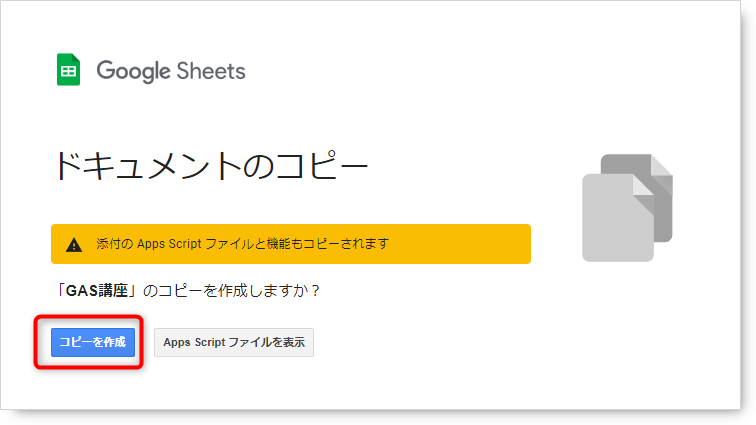The image size is (756, 425).
Task: Click the blue コピーを作成 button
Action: point(93,343)
